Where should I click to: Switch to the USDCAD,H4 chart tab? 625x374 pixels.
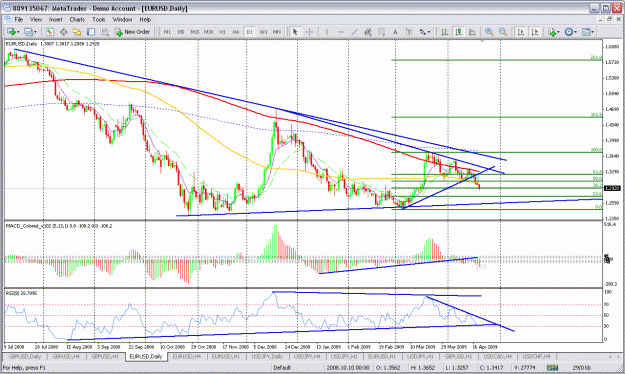point(497,356)
